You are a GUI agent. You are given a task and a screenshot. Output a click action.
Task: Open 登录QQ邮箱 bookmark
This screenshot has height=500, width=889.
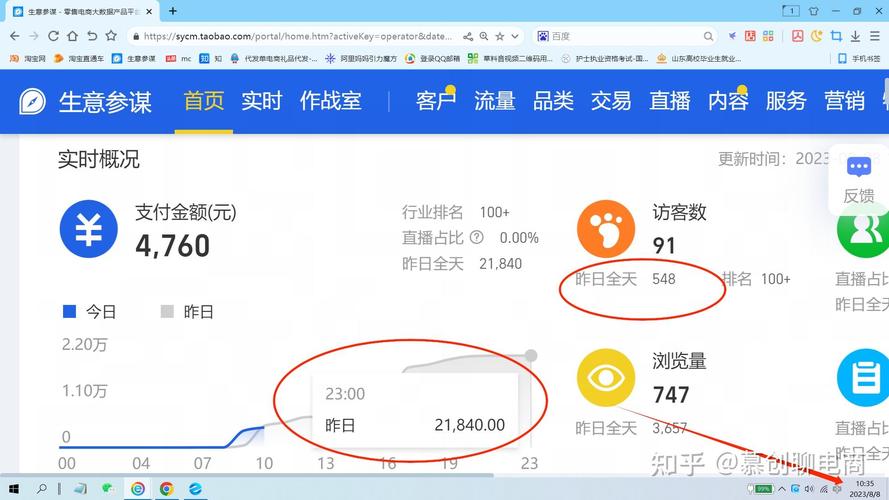(433, 58)
